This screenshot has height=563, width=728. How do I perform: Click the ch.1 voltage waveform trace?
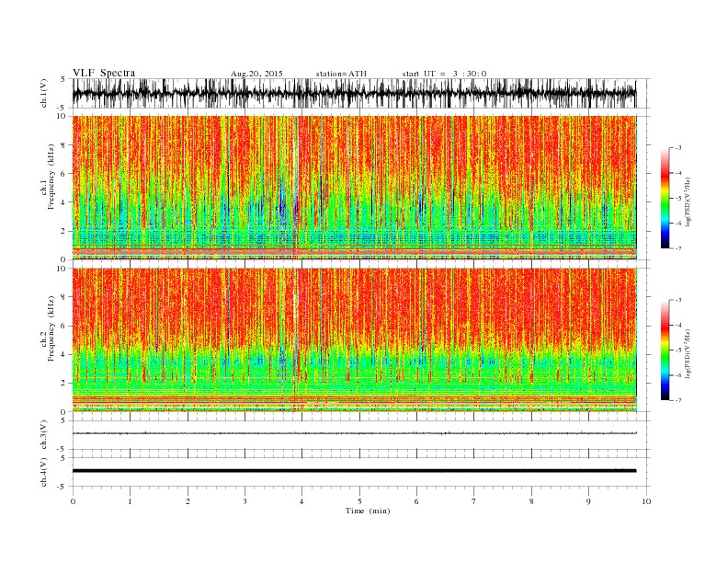354,93
